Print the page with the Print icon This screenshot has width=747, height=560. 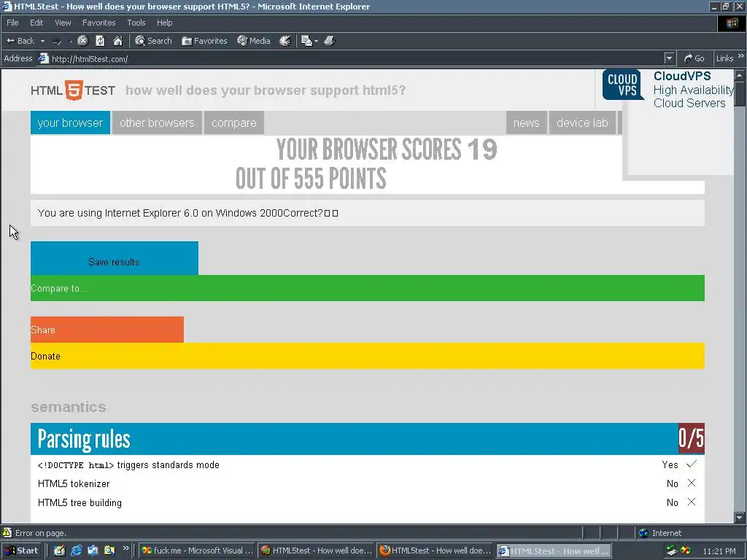coord(330,41)
